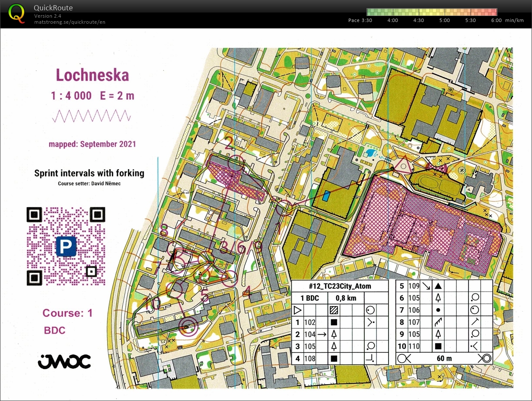Image resolution: width=532 pixels, height=401 pixels.
Task: Select the finish double circle on the map
Action: (188, 324)
